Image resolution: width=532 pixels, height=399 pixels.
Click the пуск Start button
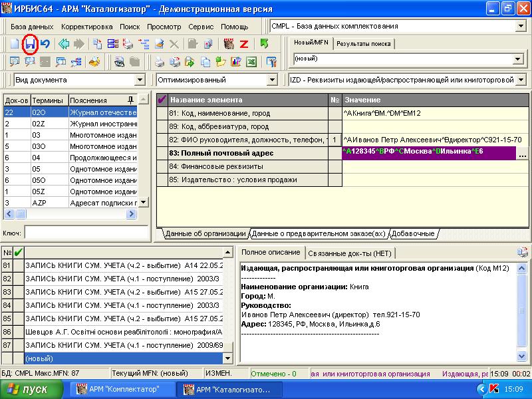(x=31, y=389)
